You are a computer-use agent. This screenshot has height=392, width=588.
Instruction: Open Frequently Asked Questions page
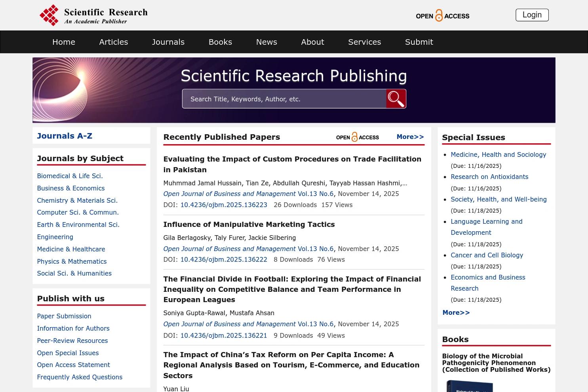80,377
